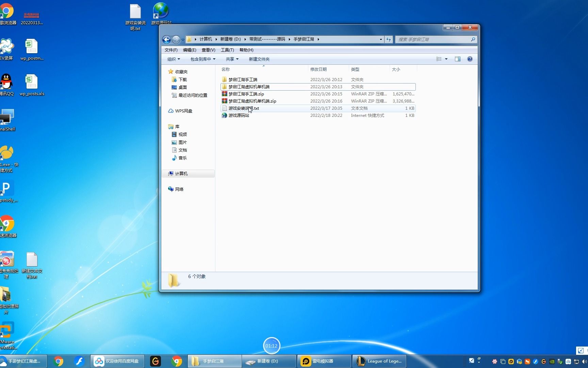Viewport: 588px width, 368px height.
Task: Click 雷电模拟器 taskbar button
Action: pyautogui.click(x=324, y=361)
